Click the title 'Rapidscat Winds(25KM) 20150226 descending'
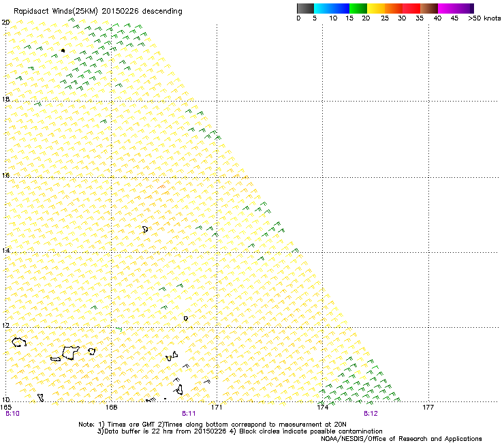Screen dimensions: 504x443 click(97, 12)
